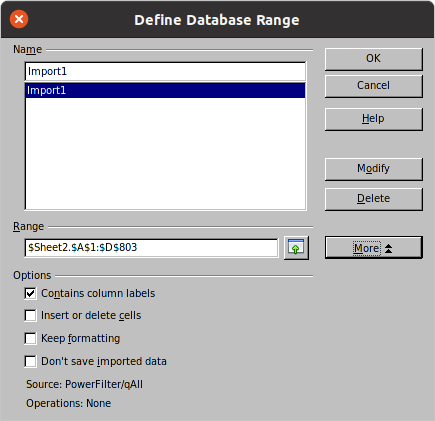
Task: Enable Insert or delete cells
Action: [30, 315]
